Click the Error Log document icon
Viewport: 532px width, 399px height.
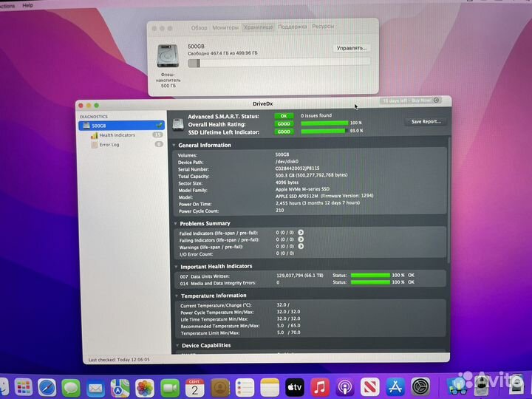tap(95, 145)
